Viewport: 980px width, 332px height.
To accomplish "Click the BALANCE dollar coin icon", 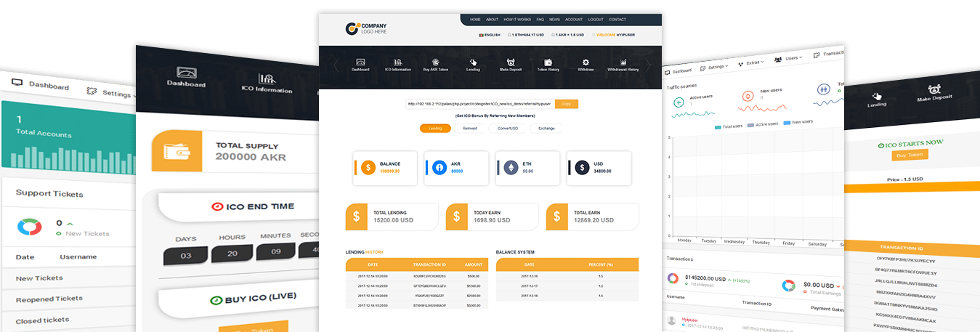I will tap(368, 168).
